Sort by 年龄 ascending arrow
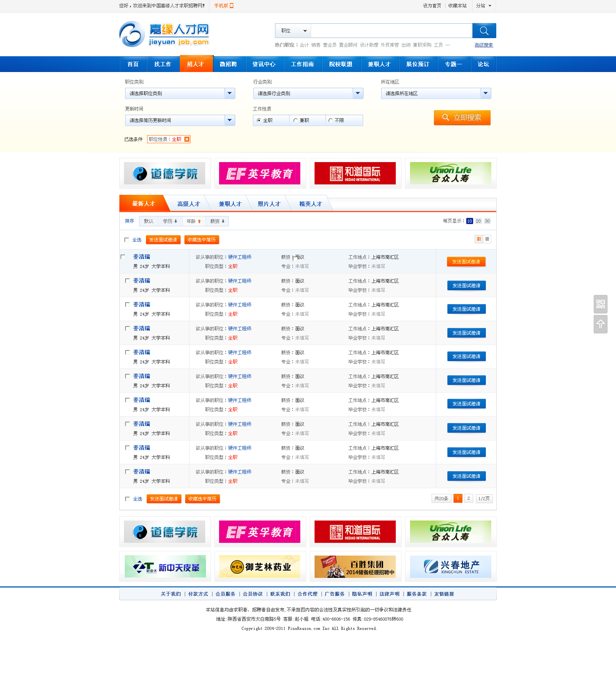This screenshot has width=616, height=693. [199, 221]
